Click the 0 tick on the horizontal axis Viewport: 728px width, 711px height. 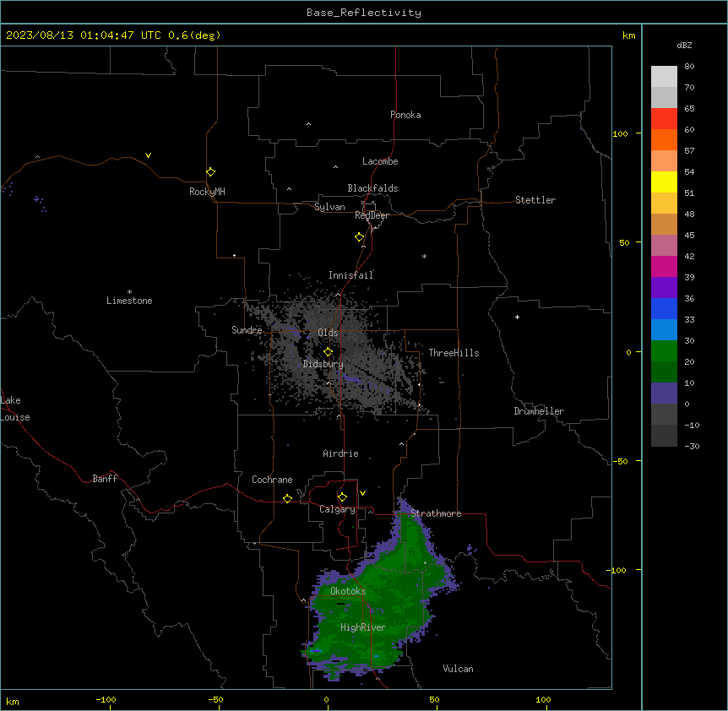point(326,699)
